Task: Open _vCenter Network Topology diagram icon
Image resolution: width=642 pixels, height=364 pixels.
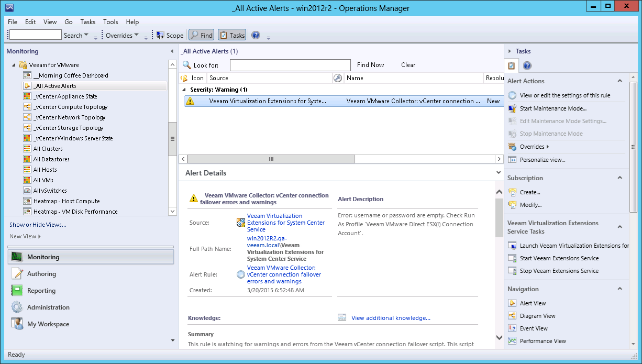Action: click(27, 117)
